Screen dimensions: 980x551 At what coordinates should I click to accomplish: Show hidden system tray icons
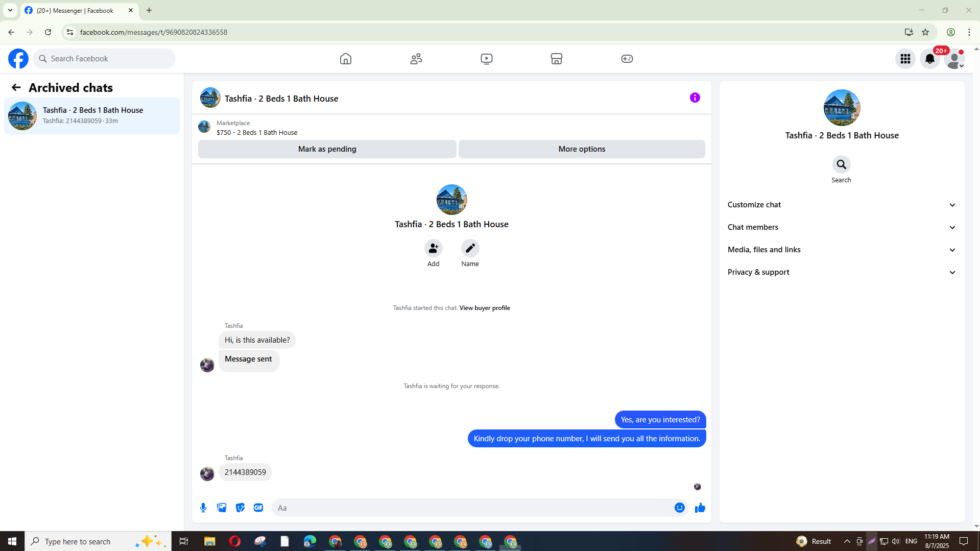click(847, 541)
